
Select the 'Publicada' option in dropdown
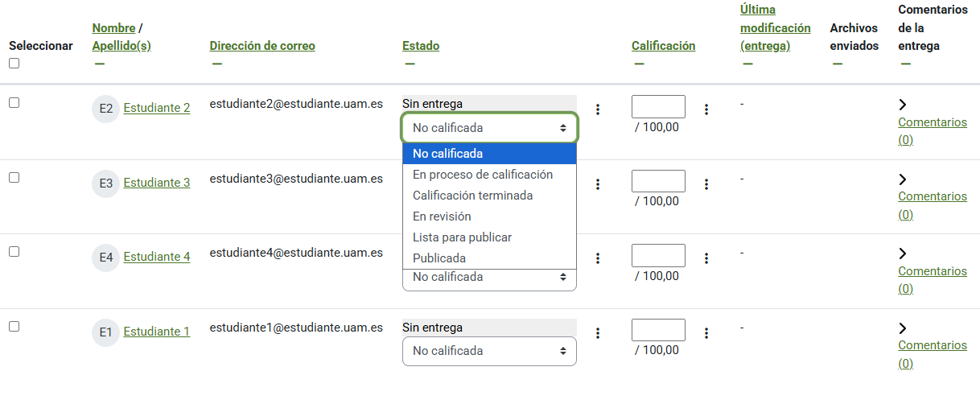point(439,258)
